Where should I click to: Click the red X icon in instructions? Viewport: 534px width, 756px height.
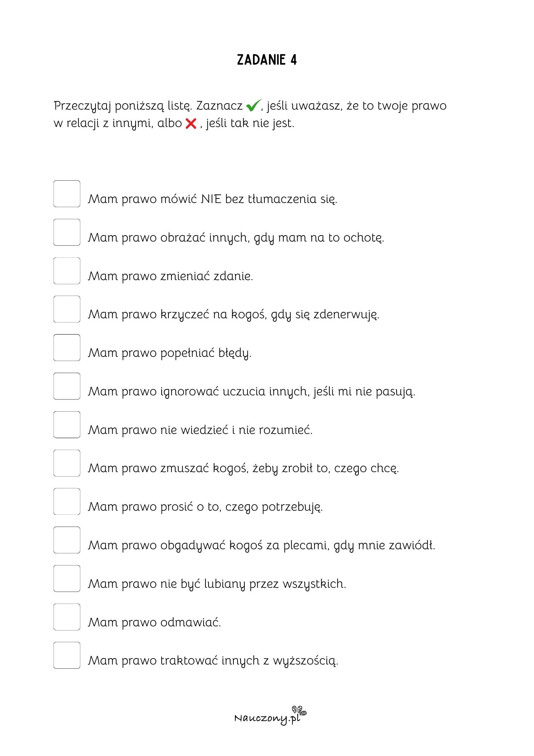point(191,123)
